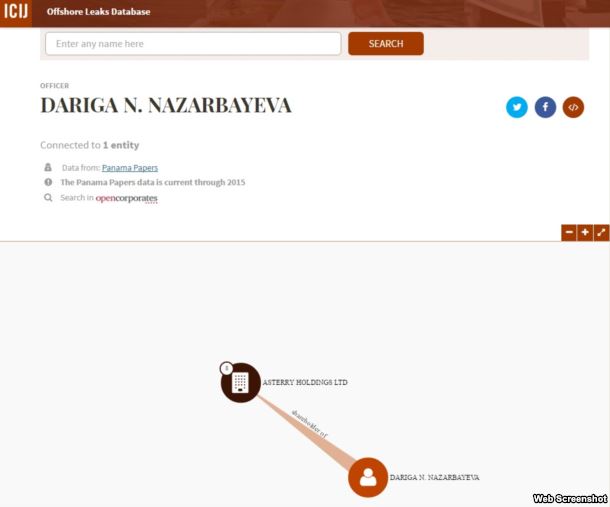Screen dimensions: 610x507
Task: Share on Facebook icon
Action: point(545,107)
